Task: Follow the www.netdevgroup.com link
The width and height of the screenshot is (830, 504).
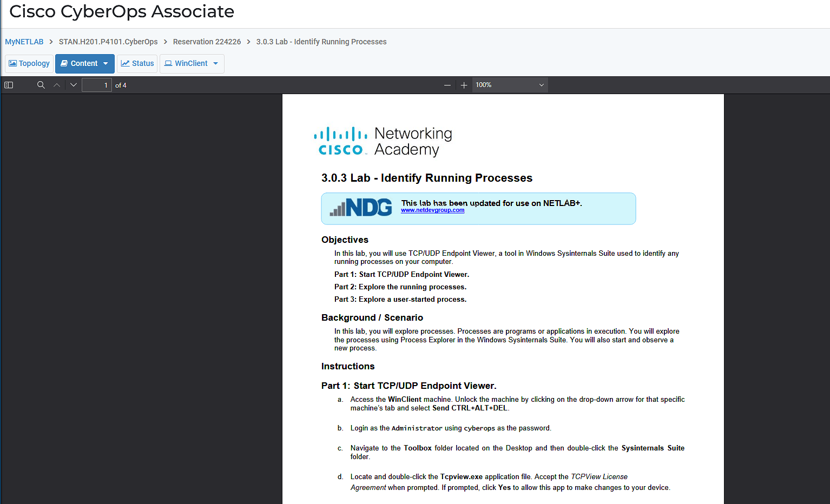Action: click(x=432, y=210)
